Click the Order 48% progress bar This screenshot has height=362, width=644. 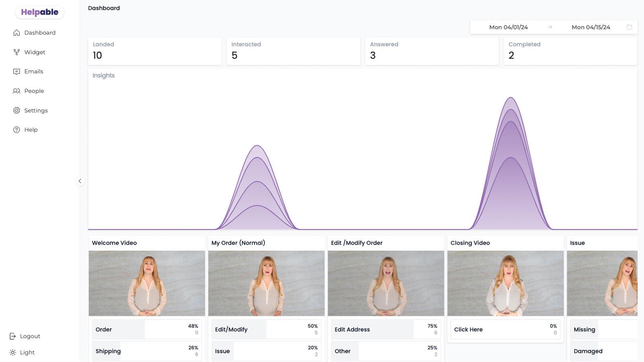pyautogui.click(x=147, y=329)
